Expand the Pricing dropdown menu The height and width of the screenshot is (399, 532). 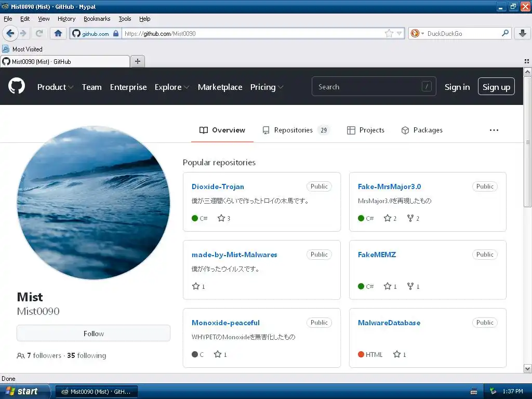pos(267,87)
